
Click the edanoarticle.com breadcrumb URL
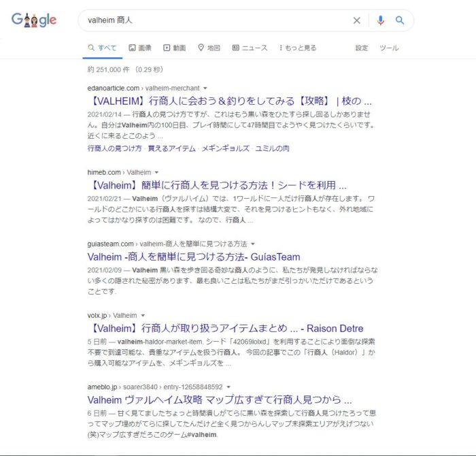pyautogui.click(x=143, y=88)
